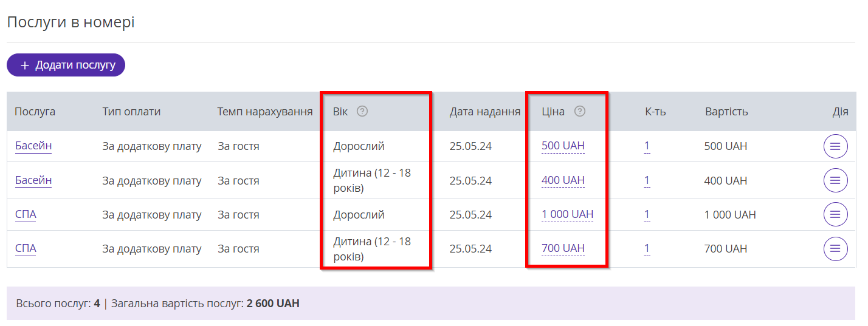Open actions menu for the 500 UAH Басейн row
The image size is (868, 326).
(835, 146)
